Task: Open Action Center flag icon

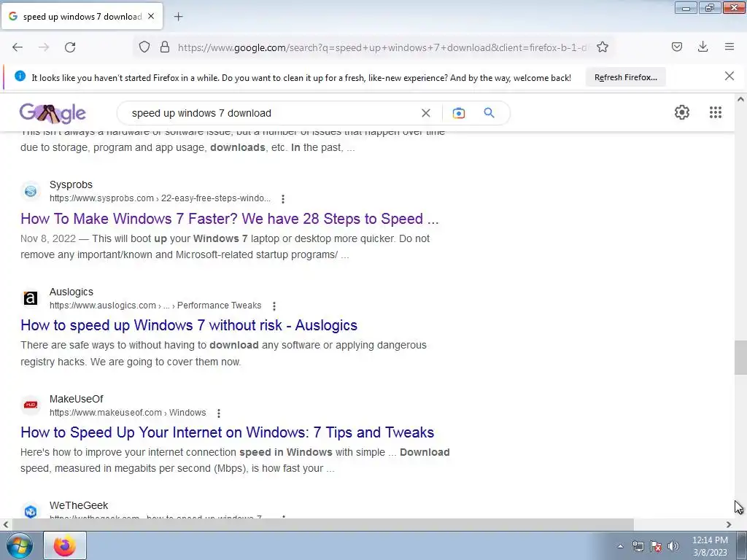Action: [x=656, y=546]
